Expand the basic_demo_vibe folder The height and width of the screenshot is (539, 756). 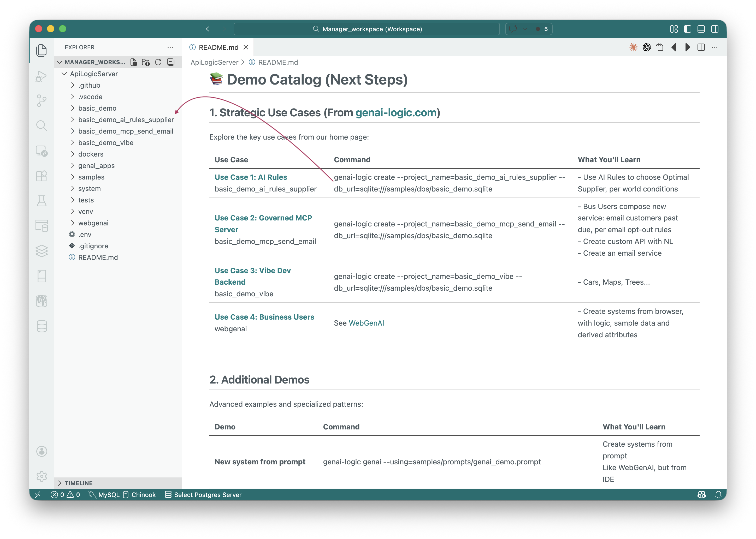point(105,143)
